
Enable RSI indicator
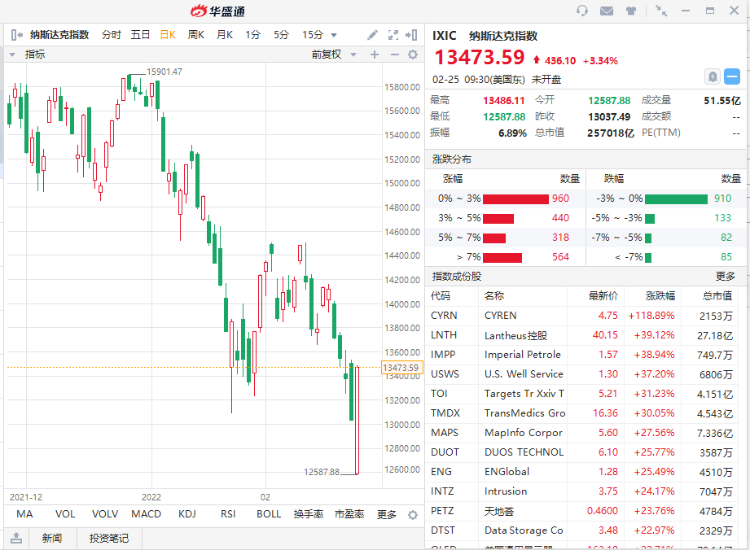point(228,514)
